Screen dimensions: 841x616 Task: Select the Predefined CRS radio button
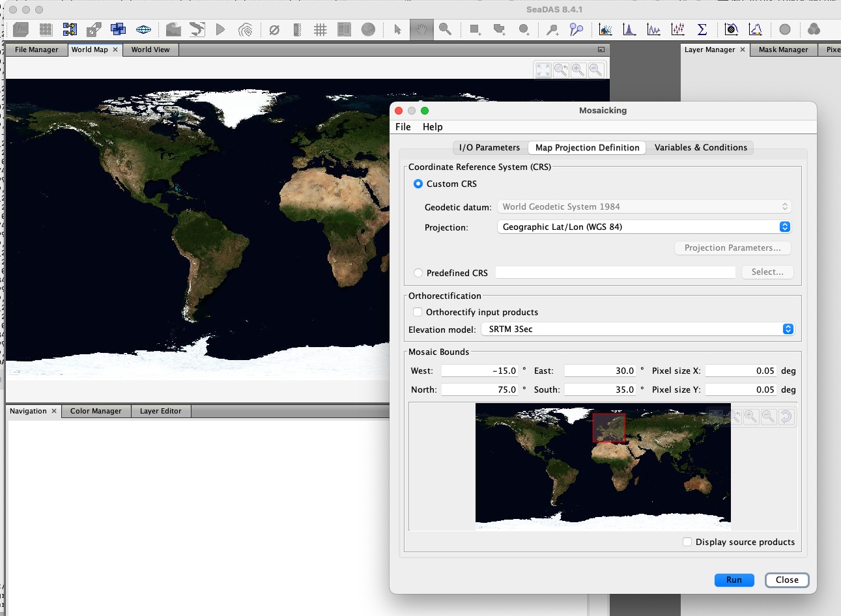click(418, 273)
